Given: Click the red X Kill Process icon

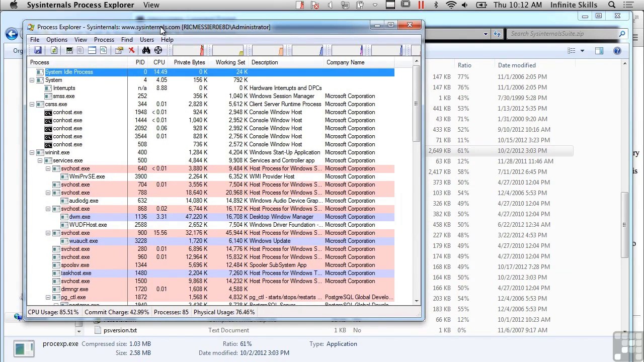Looking at the screenshot, I should tap(131, 50).
